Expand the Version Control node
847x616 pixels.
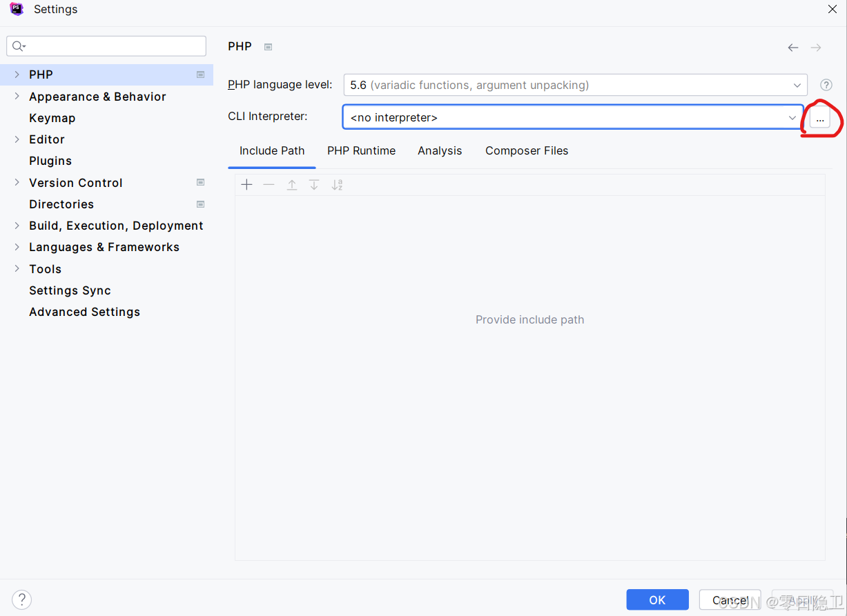[x=17, y=183]
